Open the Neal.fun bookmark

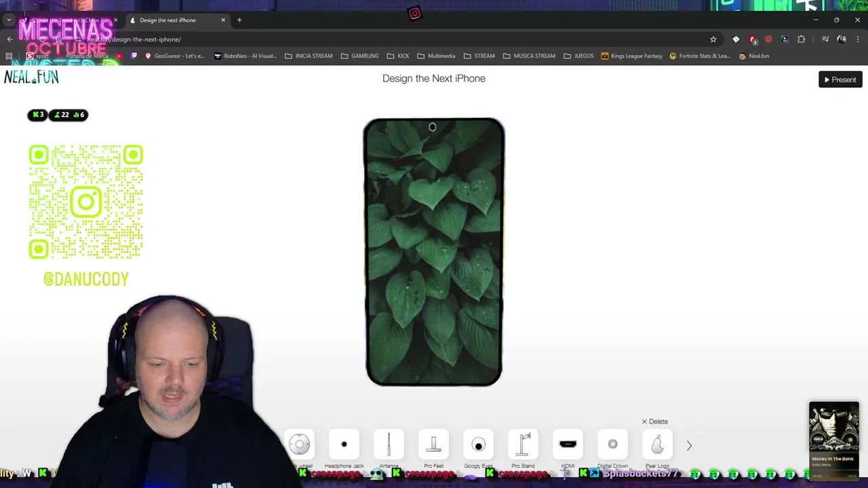(x=754, y=56)
